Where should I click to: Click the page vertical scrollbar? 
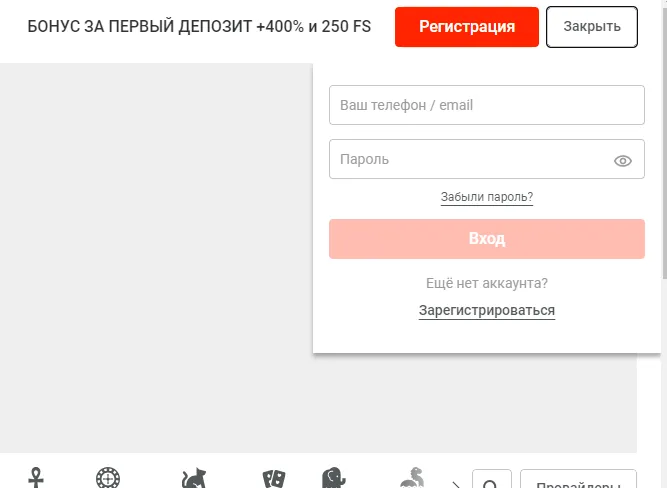coord(664,244)
